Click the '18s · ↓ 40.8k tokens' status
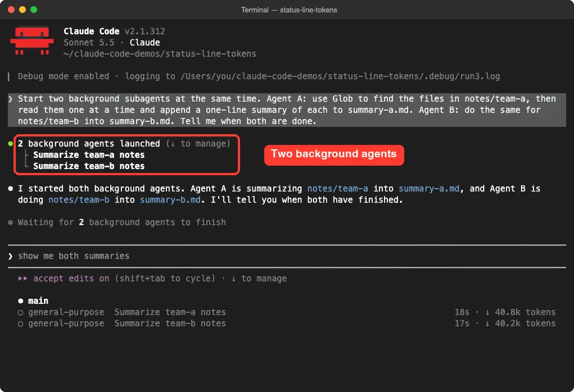This screenshot has width=574, height=392. point(505,312)
